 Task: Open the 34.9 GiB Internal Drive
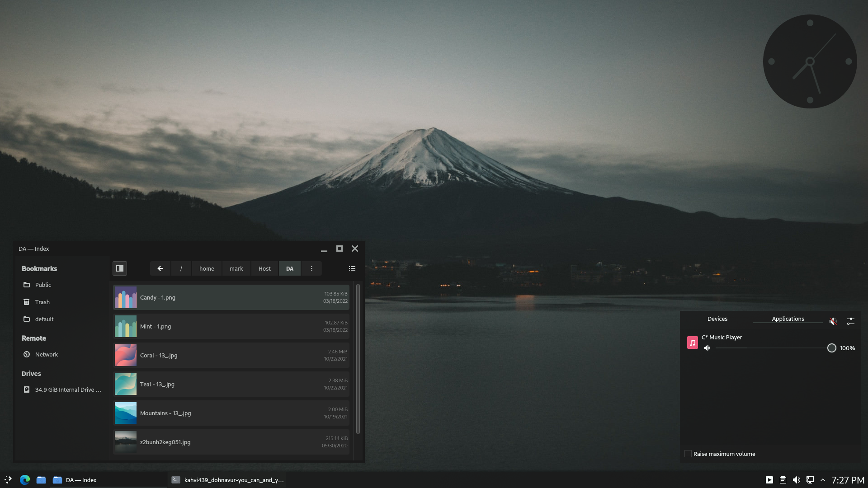tap(61, 389)
